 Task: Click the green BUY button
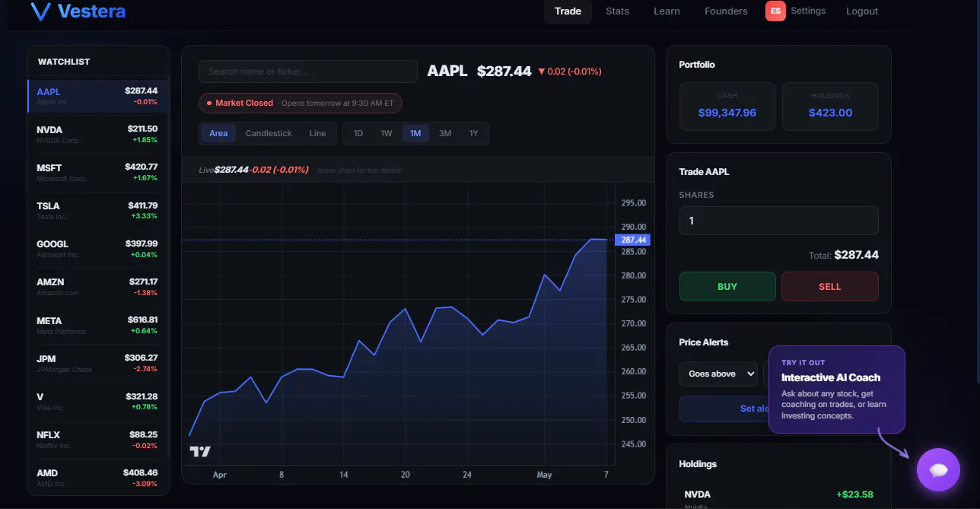click(x=727, y=287)
